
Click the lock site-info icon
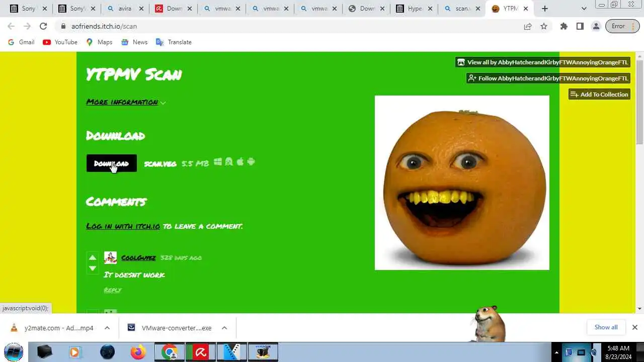click(63, 26)
